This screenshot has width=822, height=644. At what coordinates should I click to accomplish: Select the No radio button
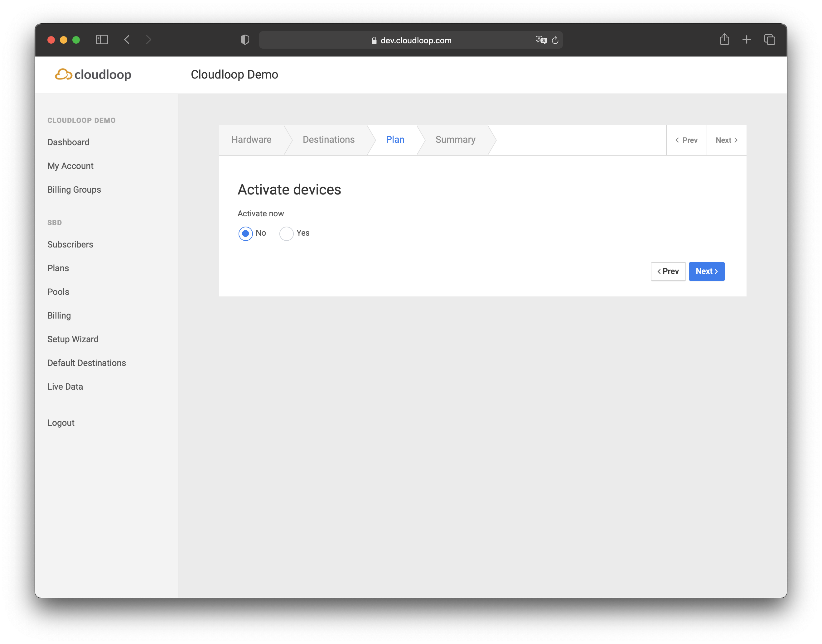point(246,233)
